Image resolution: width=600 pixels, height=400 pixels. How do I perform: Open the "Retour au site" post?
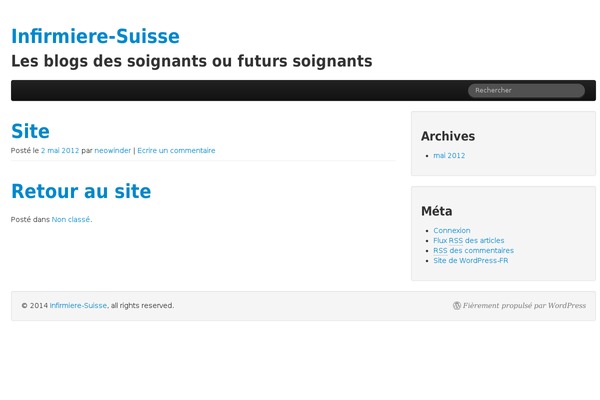click(81, 191)
